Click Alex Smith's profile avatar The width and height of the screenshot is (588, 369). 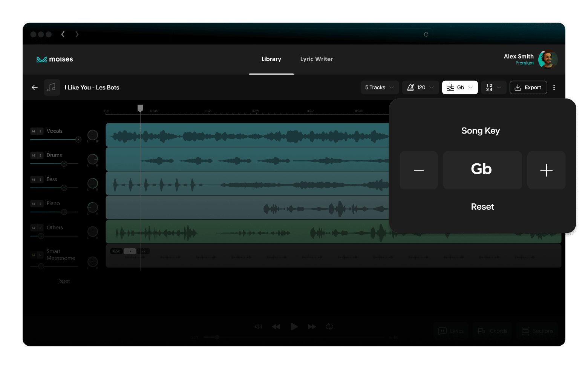(547, 59)
